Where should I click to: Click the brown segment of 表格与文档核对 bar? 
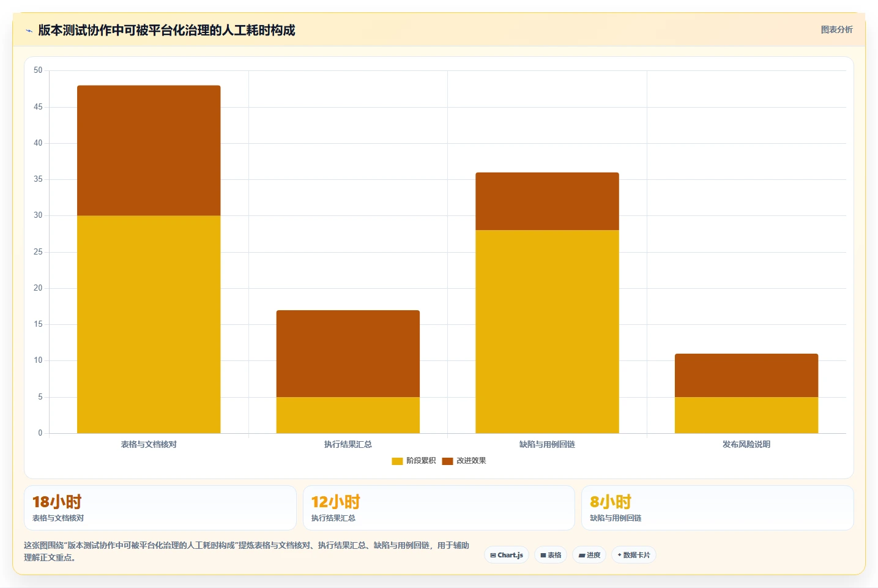[149, 151]
